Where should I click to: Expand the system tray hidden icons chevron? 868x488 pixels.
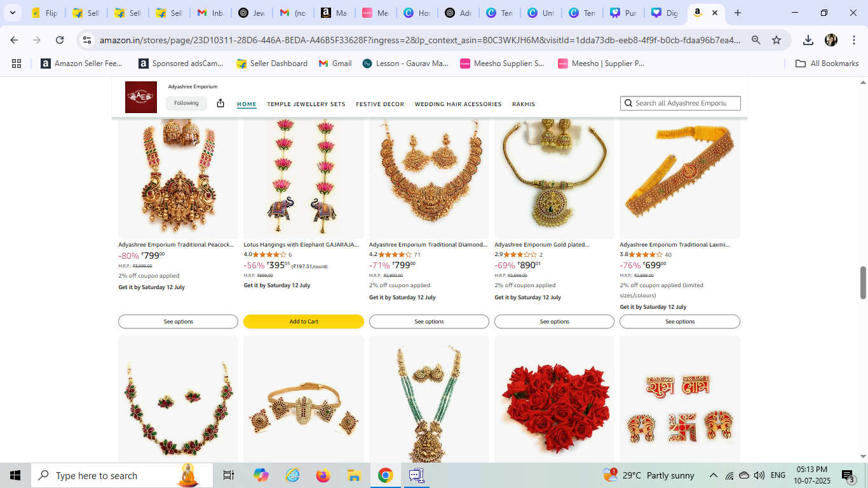713,475
